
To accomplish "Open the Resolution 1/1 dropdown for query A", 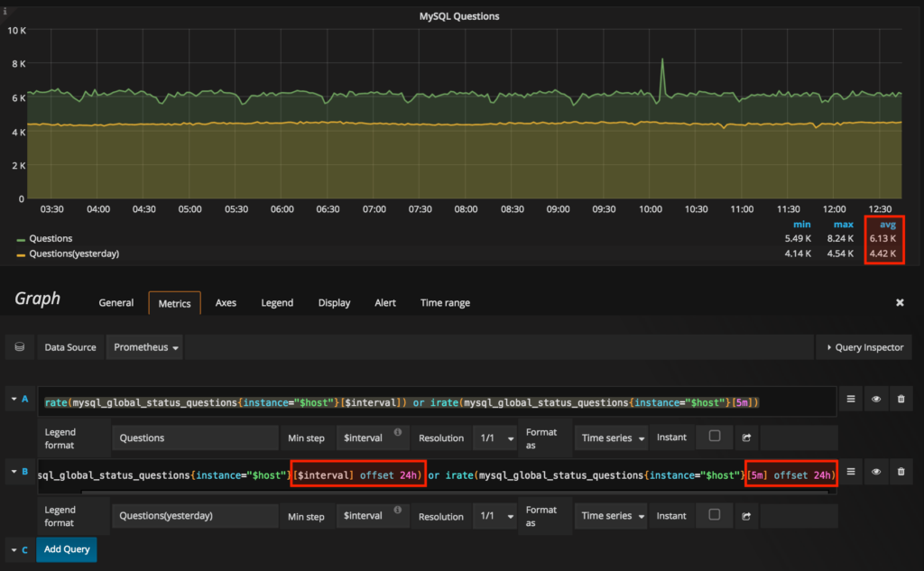I will tap(494, 437).
